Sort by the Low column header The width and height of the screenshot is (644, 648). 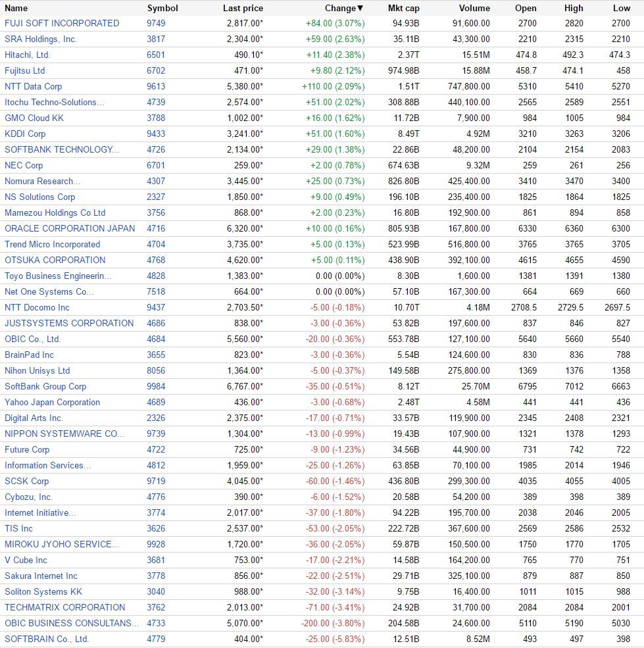pyautogui.click(x=622, y=9)
